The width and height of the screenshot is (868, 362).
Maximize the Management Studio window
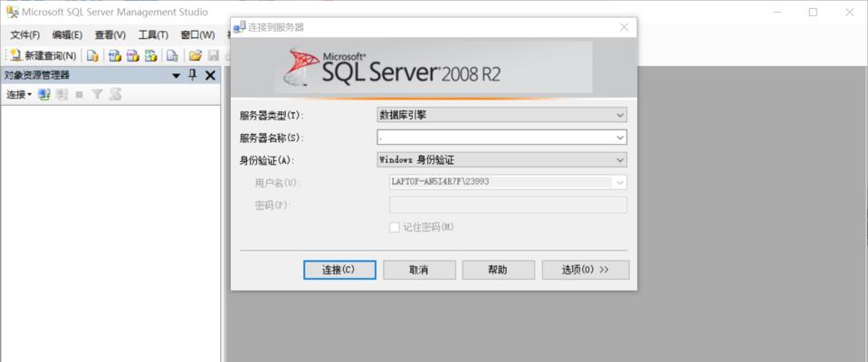tap(813, 12)
